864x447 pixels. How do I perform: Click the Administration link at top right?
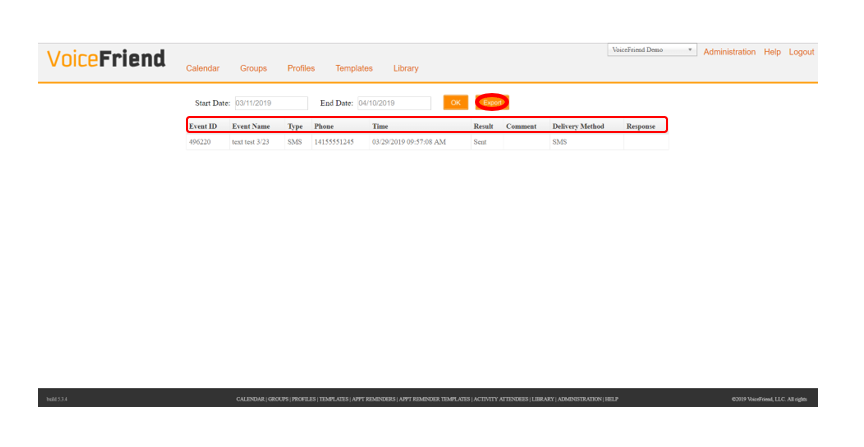pos(729,52)
